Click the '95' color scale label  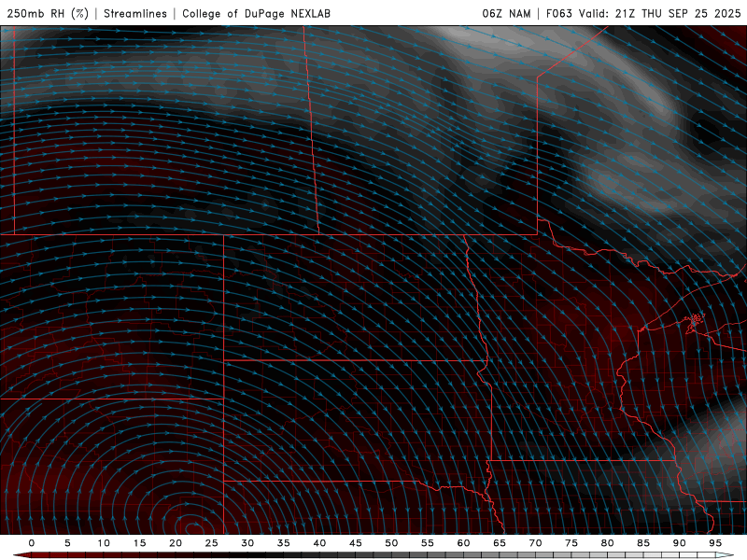[x=715, y=543]
